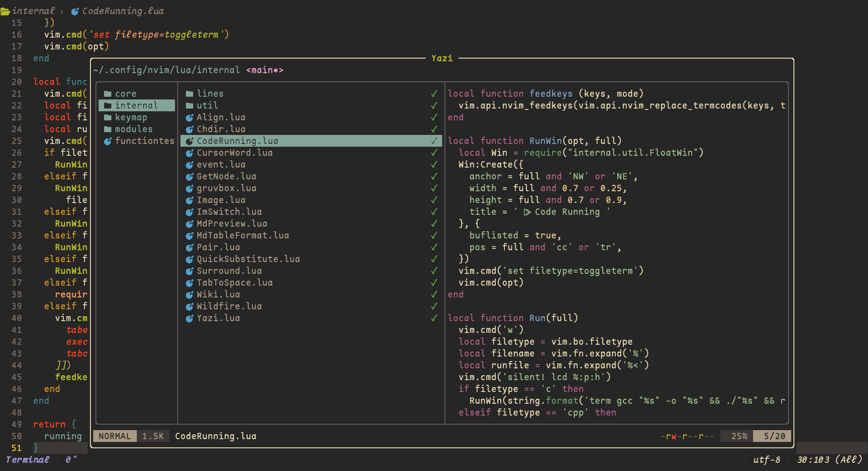The width and height of the screenshot is (868, 471).
Task: Click the lua icon beside gruvbox.lua
Action: tap(190, 188)
